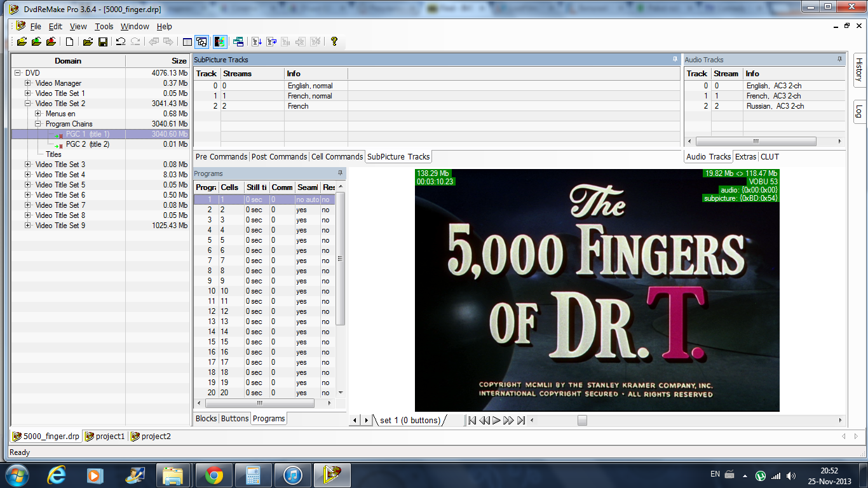Jump to first frame in preview
The height and width of the screenshot is (488, 868).
click(472, 420)
